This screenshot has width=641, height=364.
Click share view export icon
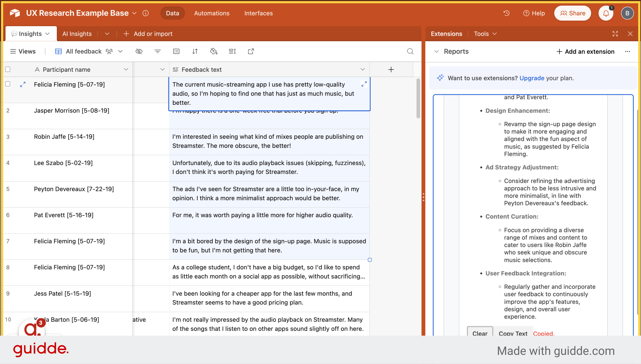tap(251, 51)
